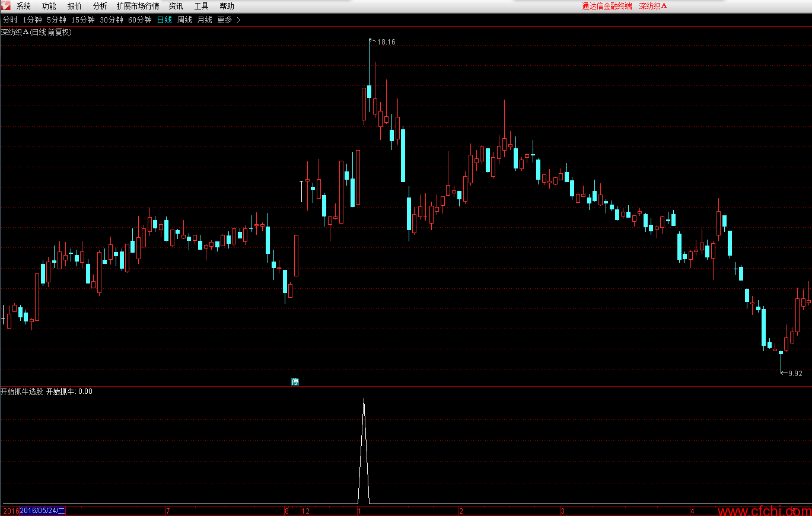
Task: Click the month 2 marker on timeline
Action: pyautogui.click(x=461, y=511)
